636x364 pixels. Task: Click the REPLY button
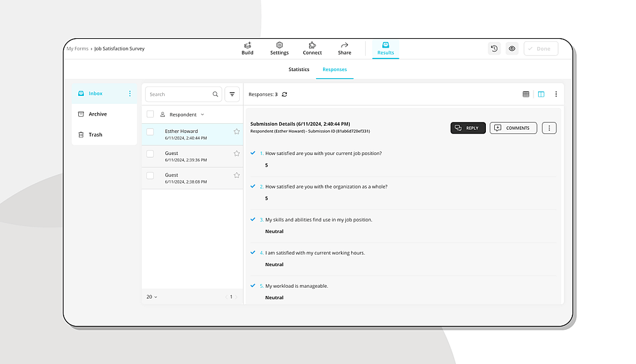(468, 128)
